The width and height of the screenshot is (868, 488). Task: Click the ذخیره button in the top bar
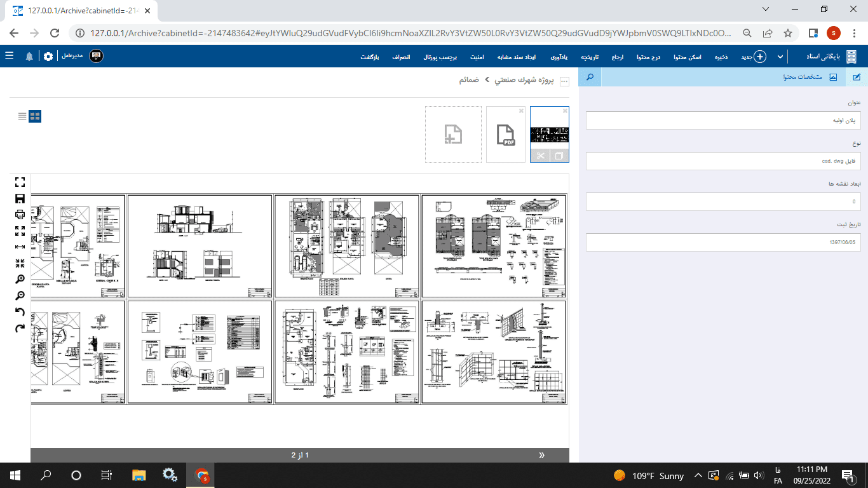pos(721,57)
